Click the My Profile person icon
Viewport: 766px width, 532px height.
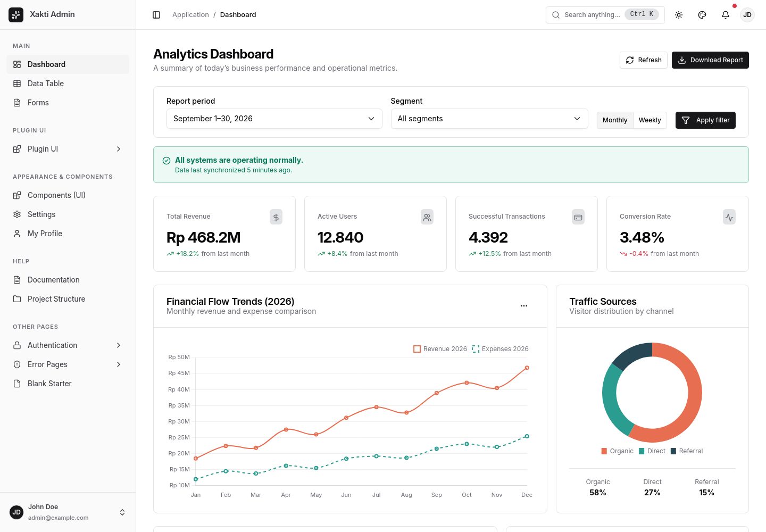(17, 234)
